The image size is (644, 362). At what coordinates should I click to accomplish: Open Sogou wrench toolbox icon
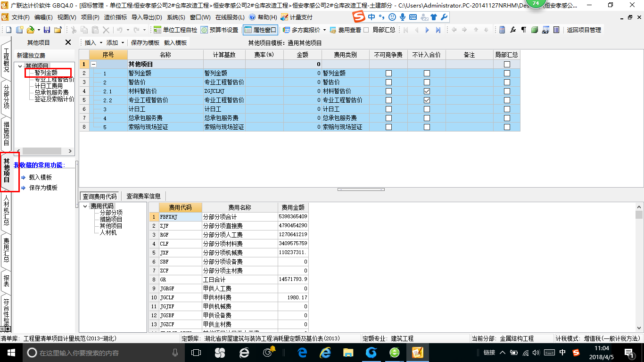pos(444,17)
